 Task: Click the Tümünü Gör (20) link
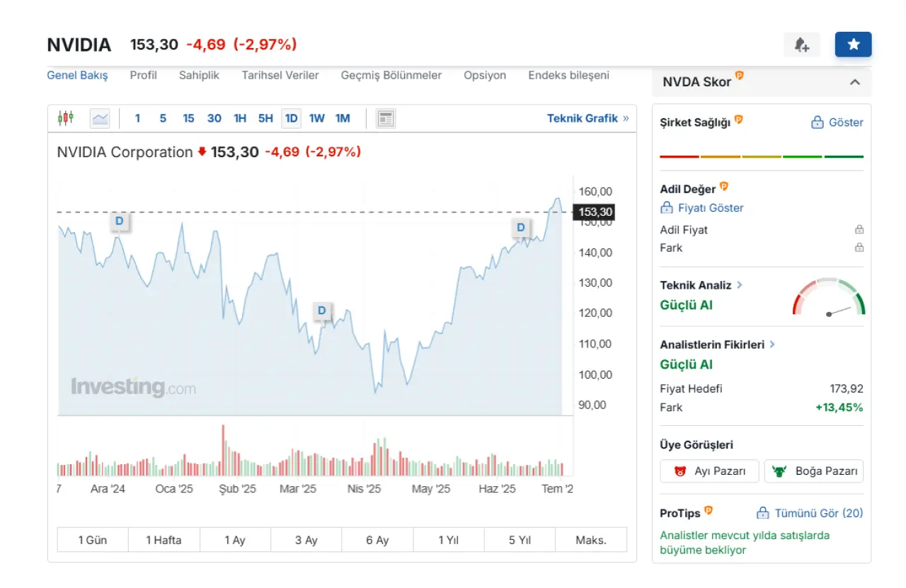point(810,513)
